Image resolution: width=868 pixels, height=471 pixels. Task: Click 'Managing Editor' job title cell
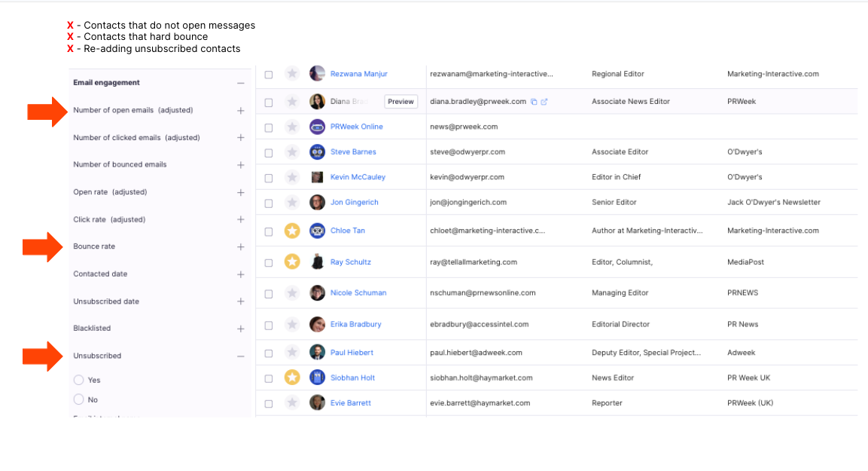tap(620, 292)
